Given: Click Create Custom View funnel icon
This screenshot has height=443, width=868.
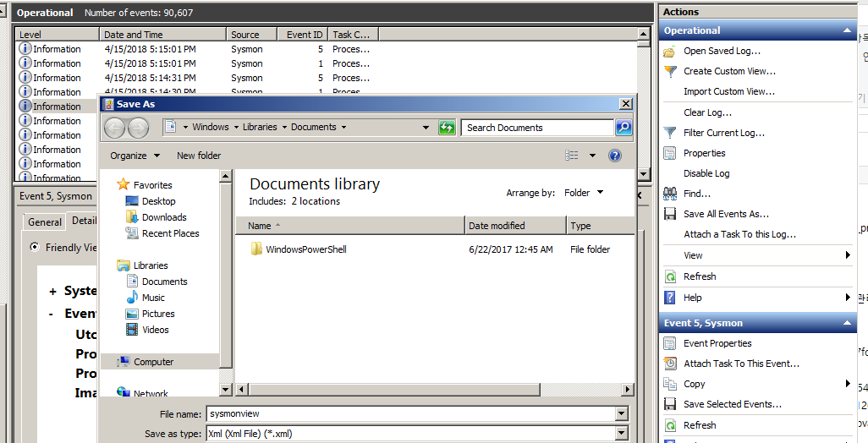Looking at the screenshot, I should 670,71.
